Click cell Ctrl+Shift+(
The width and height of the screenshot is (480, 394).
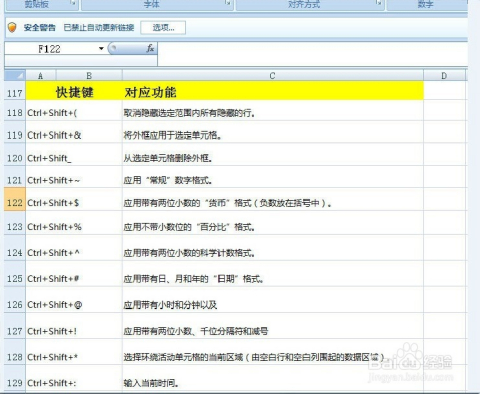click(x=74, y=111)
